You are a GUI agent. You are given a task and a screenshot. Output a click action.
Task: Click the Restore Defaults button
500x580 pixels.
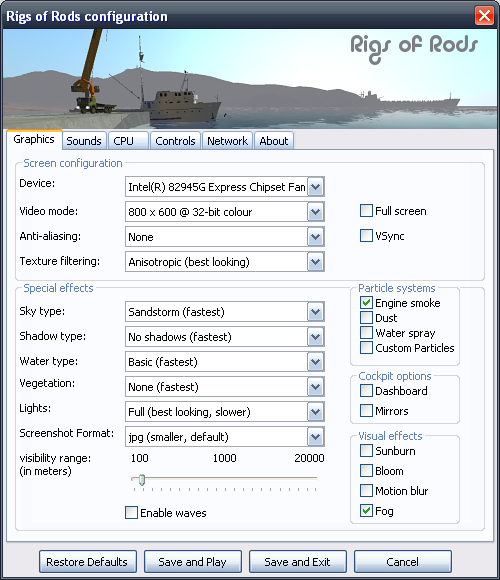tap(88, 562)
